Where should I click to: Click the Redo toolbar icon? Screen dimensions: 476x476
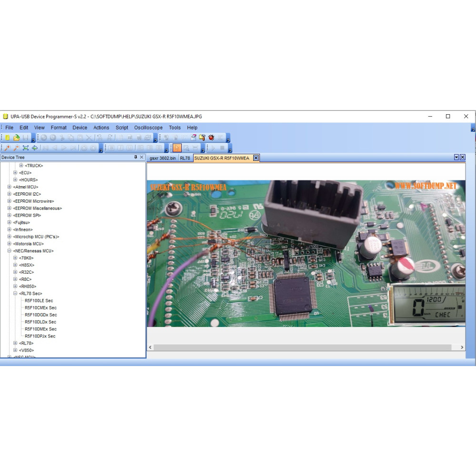tap(53, 138)
